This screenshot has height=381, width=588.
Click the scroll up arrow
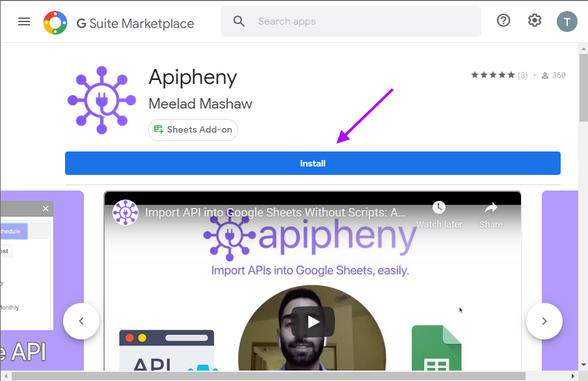coord(583,48)
